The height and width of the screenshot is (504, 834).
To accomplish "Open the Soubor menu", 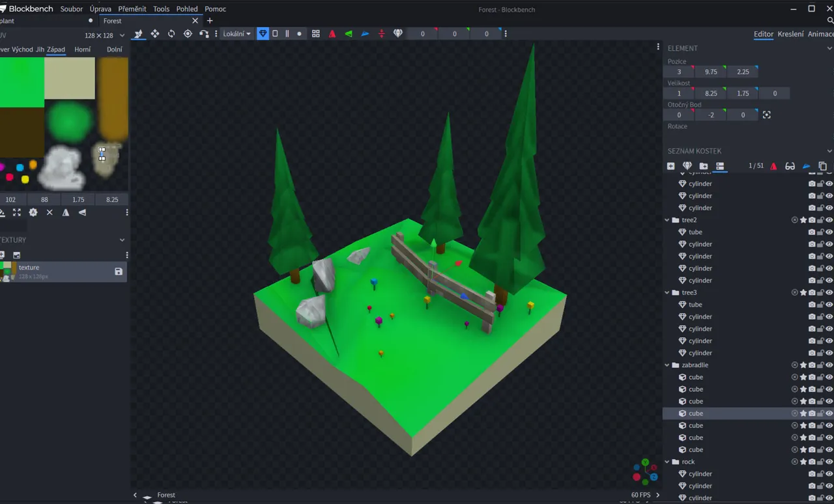I will [x=72, y=9].
